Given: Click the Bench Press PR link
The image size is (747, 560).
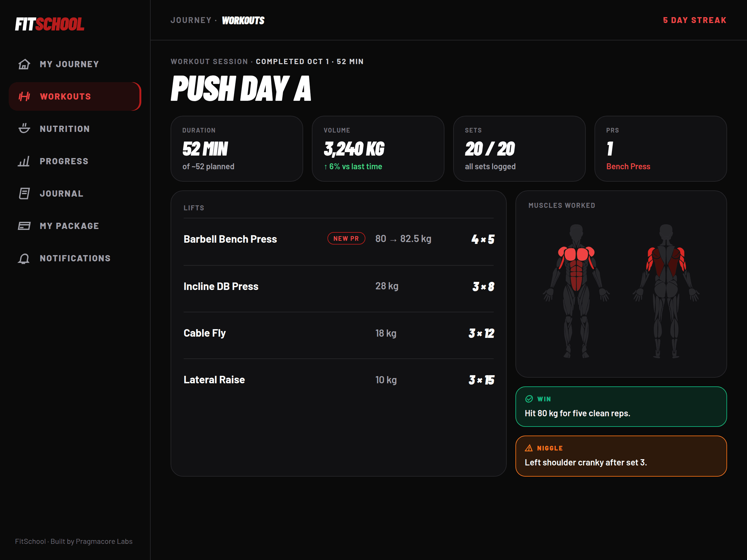Looking at the screenshot, I should click(628, 166).
